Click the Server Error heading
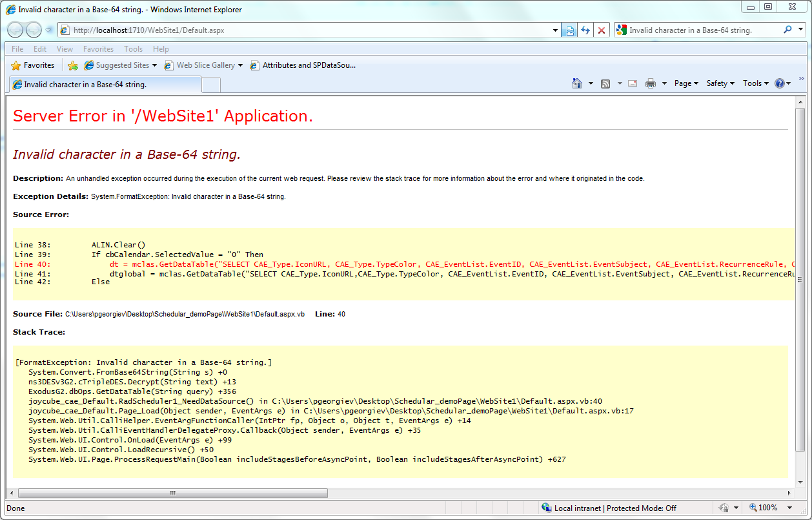Viewport: 812px width, 520px height. click(x=163, y=116)
